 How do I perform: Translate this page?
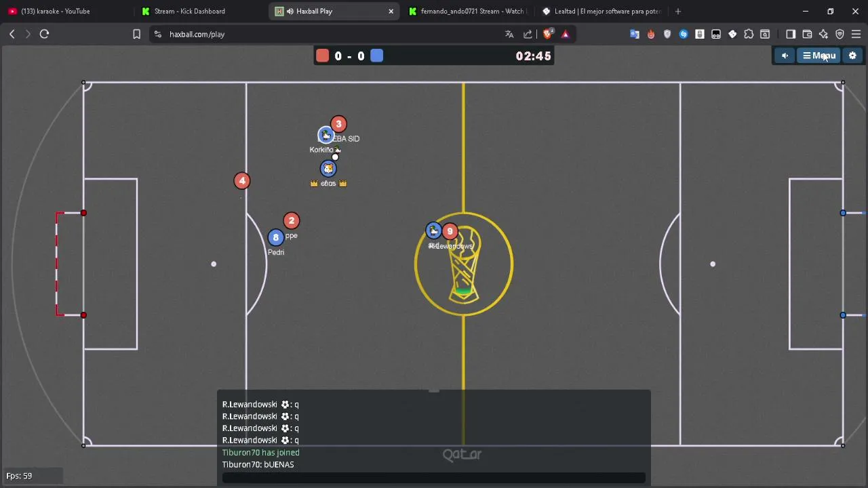[x=509, y=34]
